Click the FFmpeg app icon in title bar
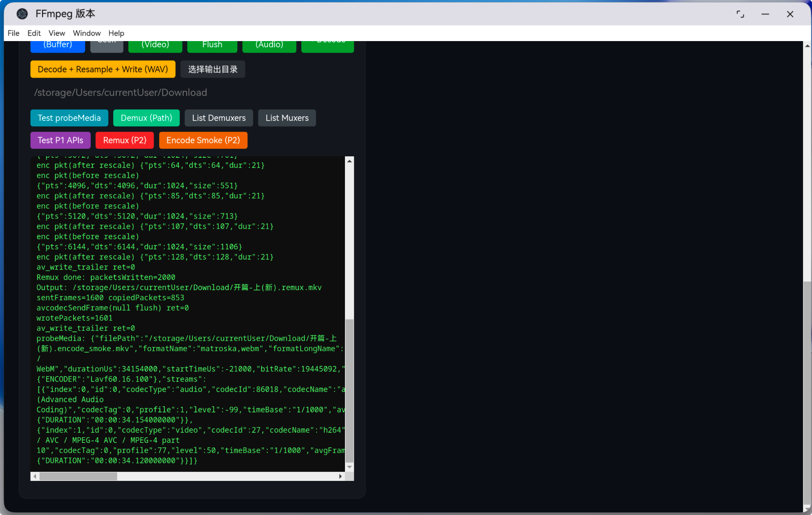 [x=22, y=14]
